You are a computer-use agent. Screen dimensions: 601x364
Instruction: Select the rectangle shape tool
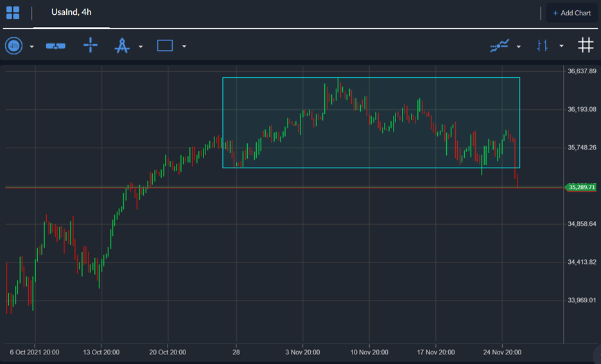(165, 46)
